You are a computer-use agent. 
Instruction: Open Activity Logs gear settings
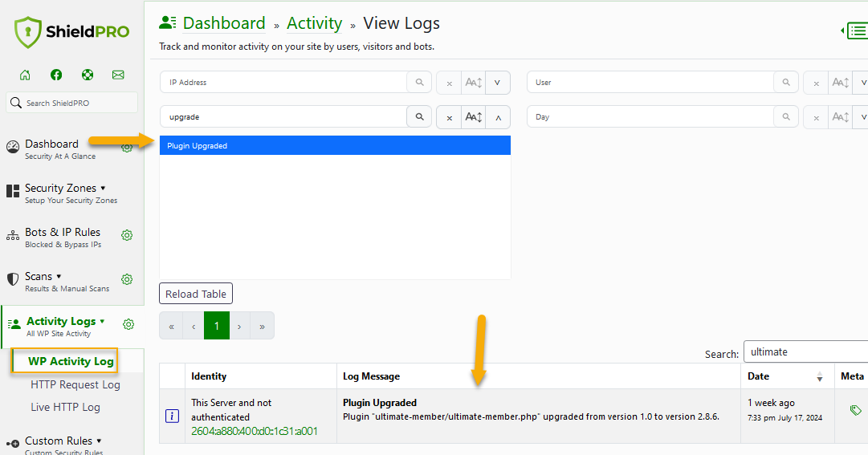(128, 324)
